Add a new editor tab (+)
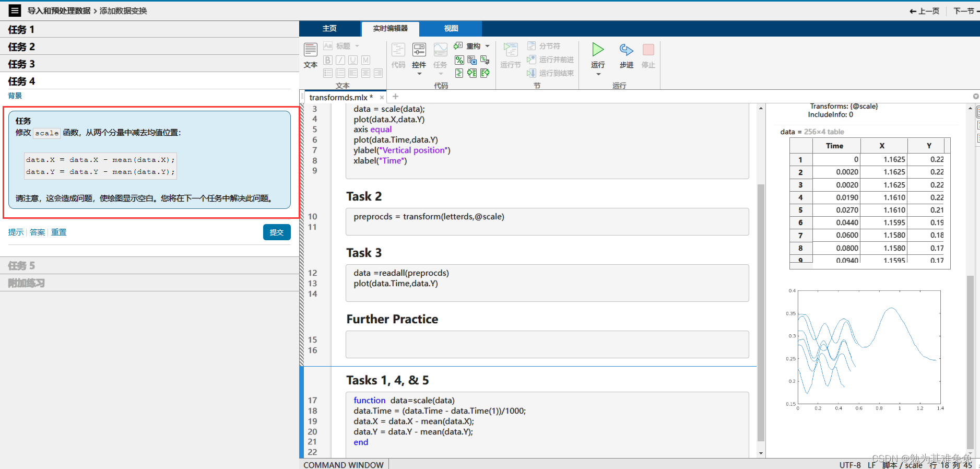This screenshot has height=469, width=980. point(395,97)
